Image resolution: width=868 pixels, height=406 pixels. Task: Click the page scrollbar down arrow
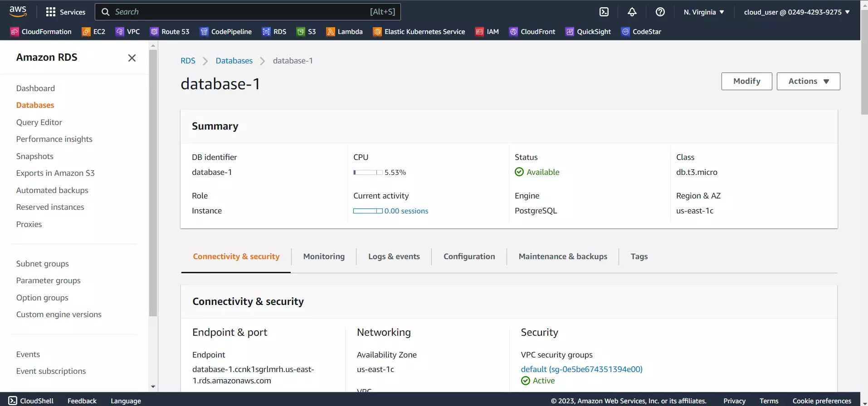864,403
